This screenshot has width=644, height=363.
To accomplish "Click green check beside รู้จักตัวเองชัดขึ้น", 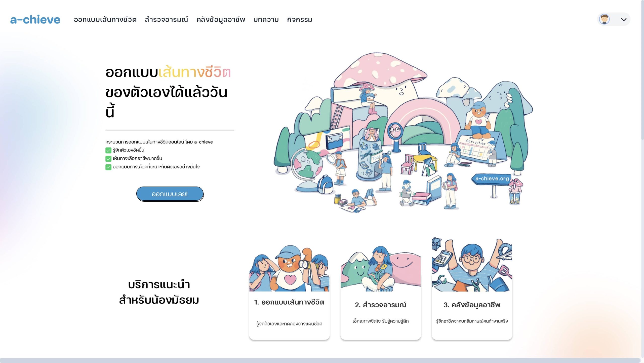I will click(108, 150).
